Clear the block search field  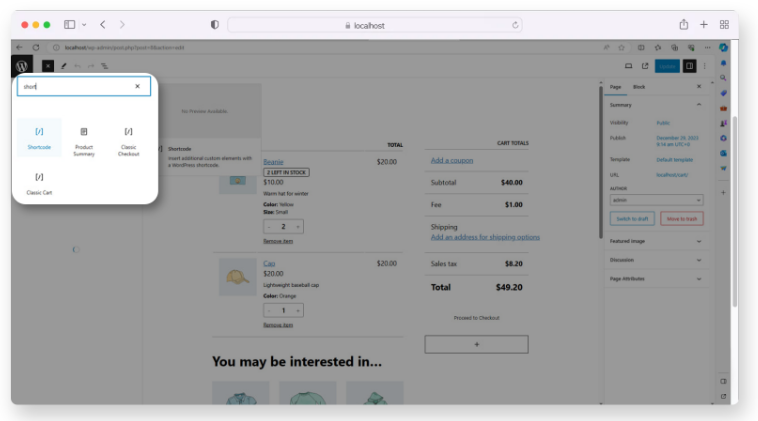click(138, 87)
